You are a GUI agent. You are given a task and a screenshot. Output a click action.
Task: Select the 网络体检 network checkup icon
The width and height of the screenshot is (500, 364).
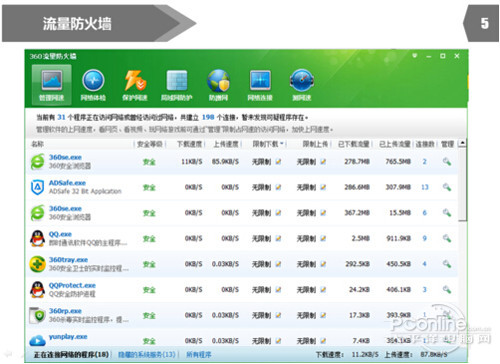(93, 85)
